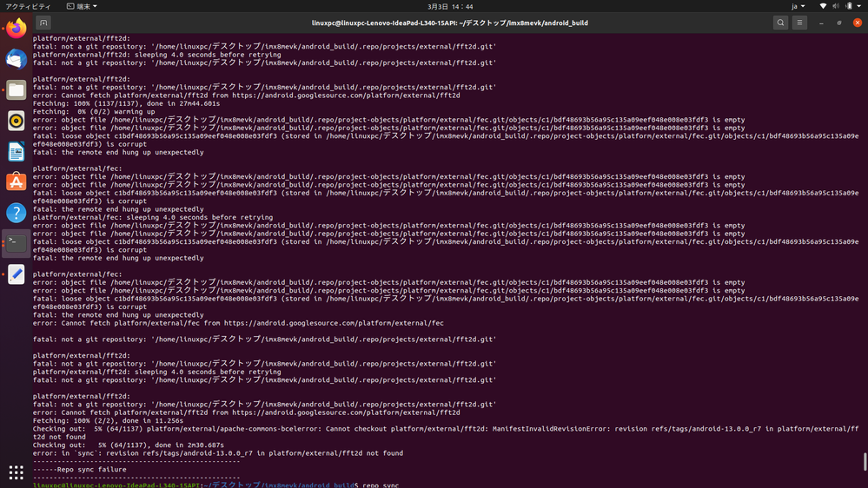Open the Files manager in dock
Screen dimensions: 868x488
pos(16,89)
